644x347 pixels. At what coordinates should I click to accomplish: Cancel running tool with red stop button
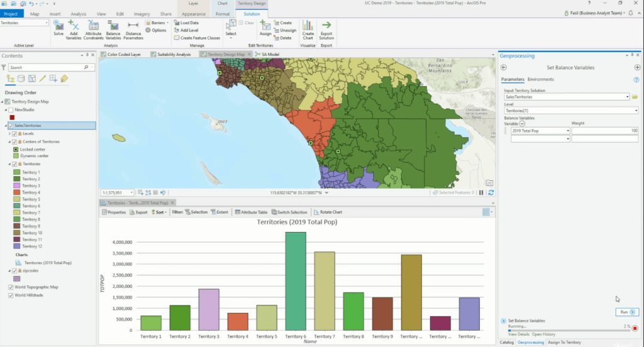pos(635,329)
